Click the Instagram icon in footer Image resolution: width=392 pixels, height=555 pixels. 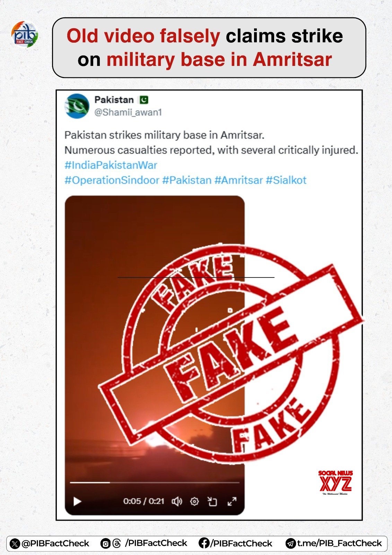click(105, 543)
